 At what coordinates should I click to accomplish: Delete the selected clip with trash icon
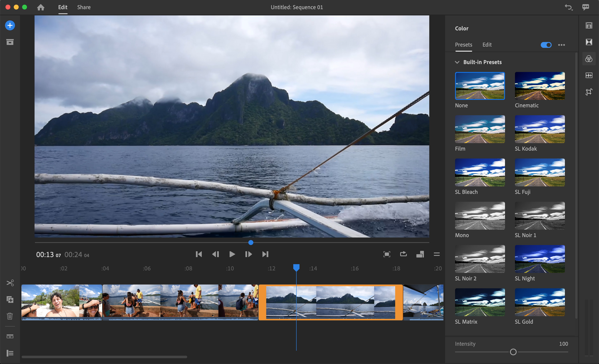10,316
